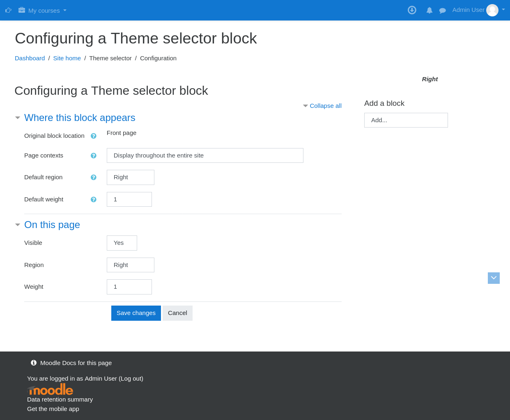Image resolution: width=510 pixels, height=420 pixels.
Task: Click the Front page location value
Action: coord(122,133)
